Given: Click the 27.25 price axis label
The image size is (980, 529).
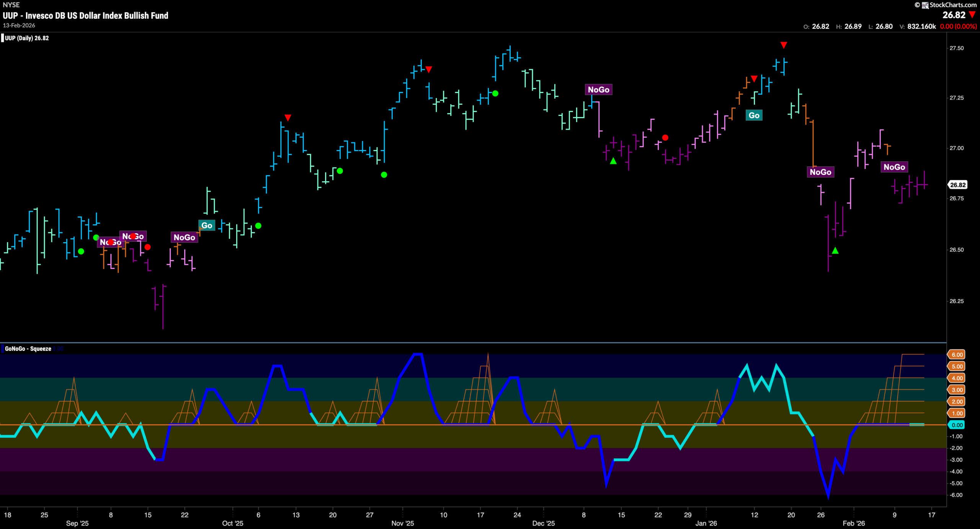Looking at the screenshot, I should click(957, 98).
